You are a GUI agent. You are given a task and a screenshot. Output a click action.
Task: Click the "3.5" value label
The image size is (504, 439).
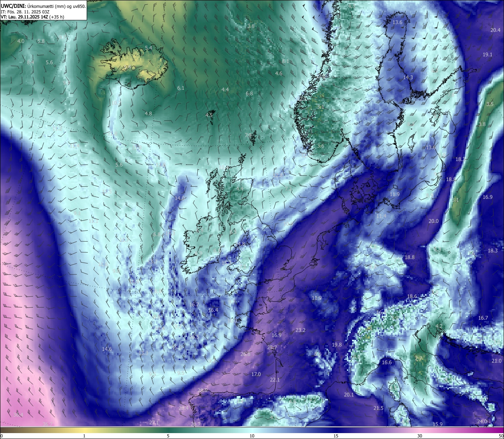coord(490,104)
